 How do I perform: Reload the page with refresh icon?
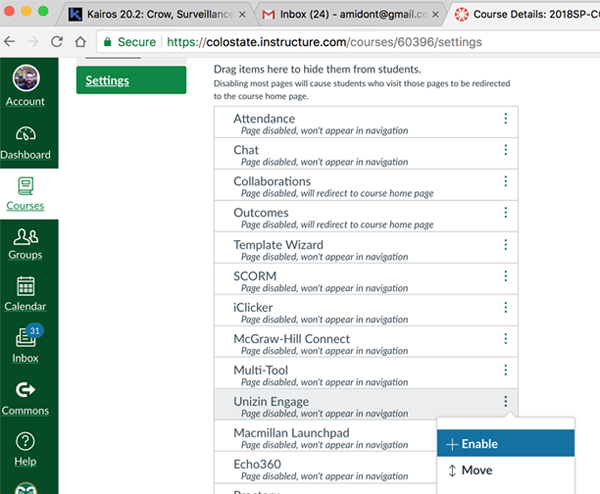(x=57, y=41)
